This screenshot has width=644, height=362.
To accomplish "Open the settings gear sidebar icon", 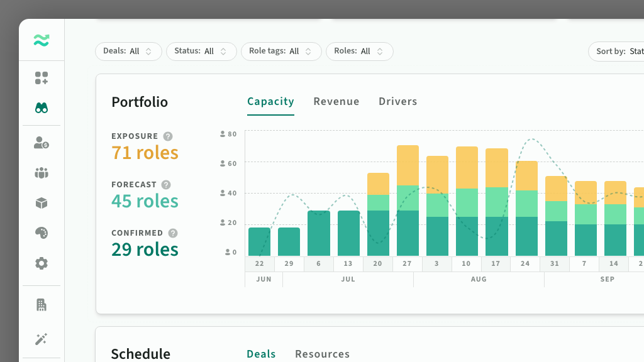I will (42, 263).
